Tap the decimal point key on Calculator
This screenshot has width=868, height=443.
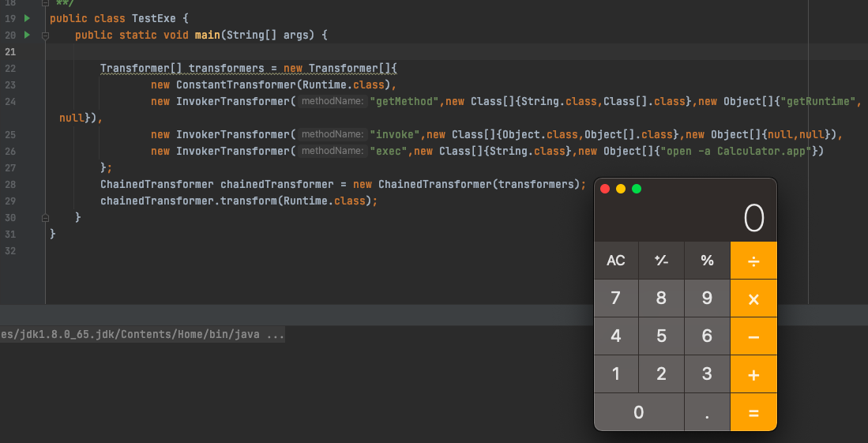coord(707,412)
